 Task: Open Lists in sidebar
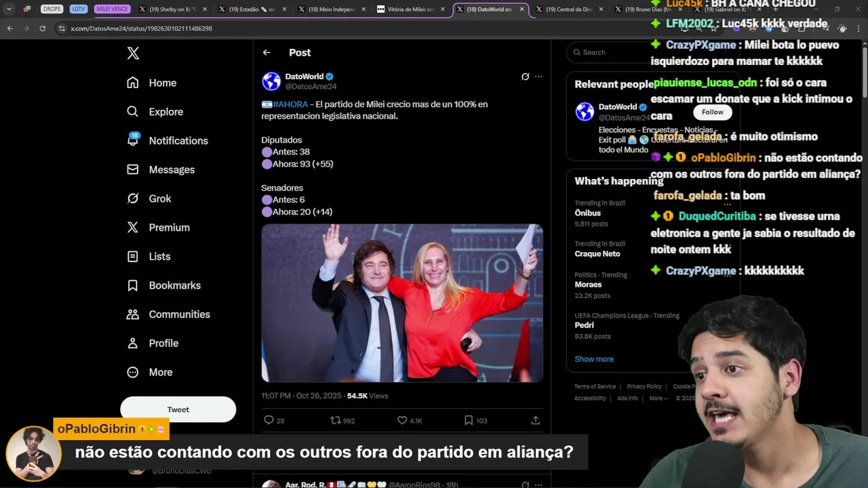coord(149,256)
